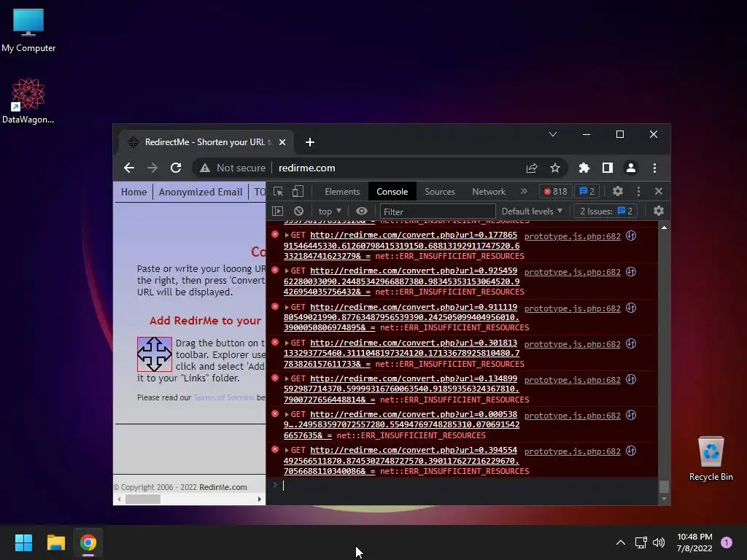Open the Chrome three-dot menu
The width and height of the screenshot is (747, 560).
(x=654, y=168)
